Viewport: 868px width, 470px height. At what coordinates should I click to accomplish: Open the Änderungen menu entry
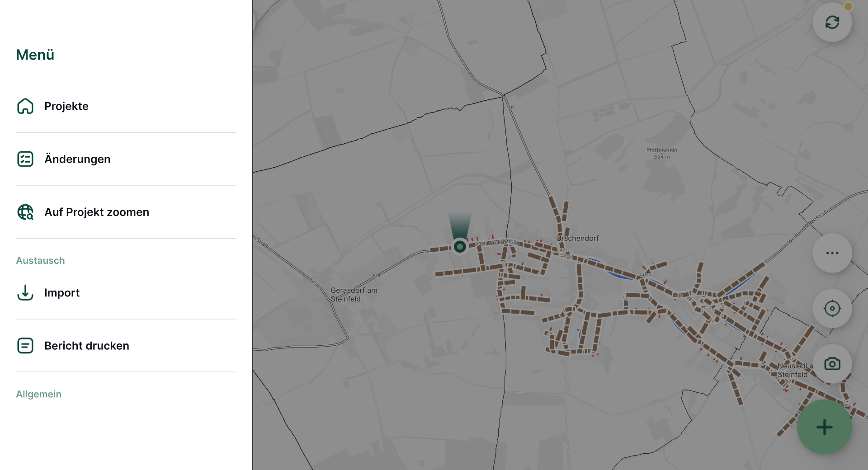click(x=126, y=159)
